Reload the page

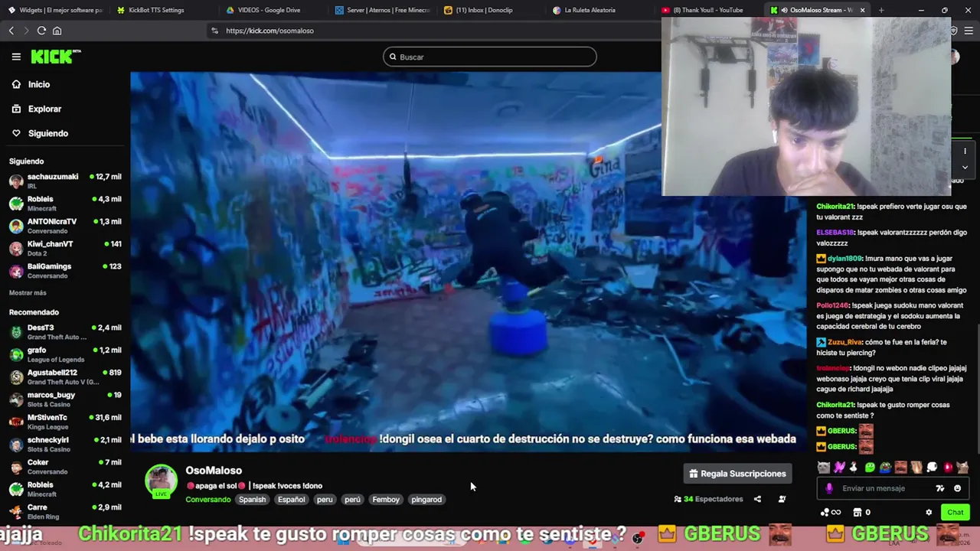[41, 31]
